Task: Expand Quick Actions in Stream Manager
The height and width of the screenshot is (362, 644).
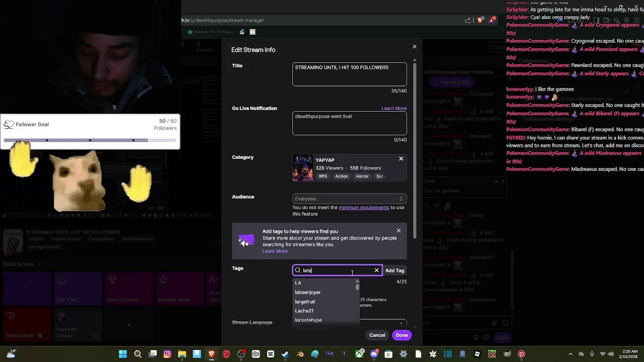Action: [x=22, y=264]
